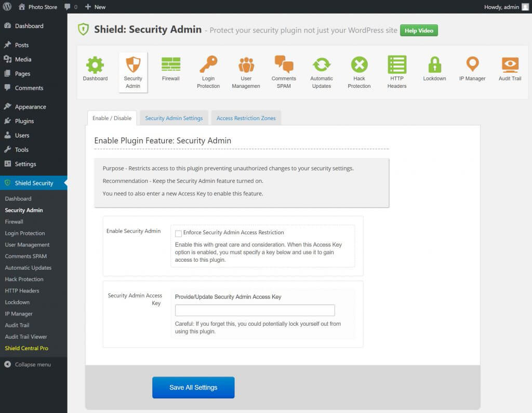The height and width of the screenshot is (413, 532).
Task: Open IP Manager location pin icon
Action: pos(472,64)
